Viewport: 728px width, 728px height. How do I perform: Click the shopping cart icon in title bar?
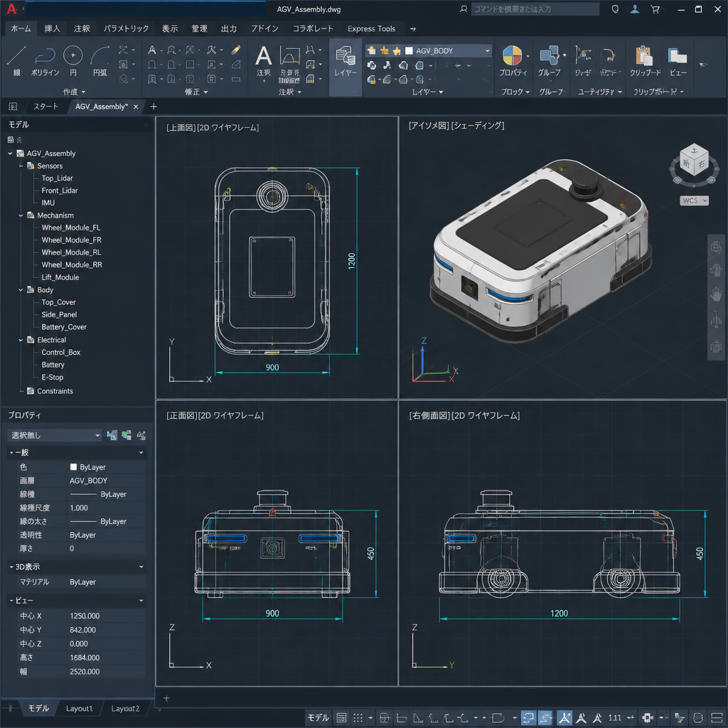click(x=655, y=9)
